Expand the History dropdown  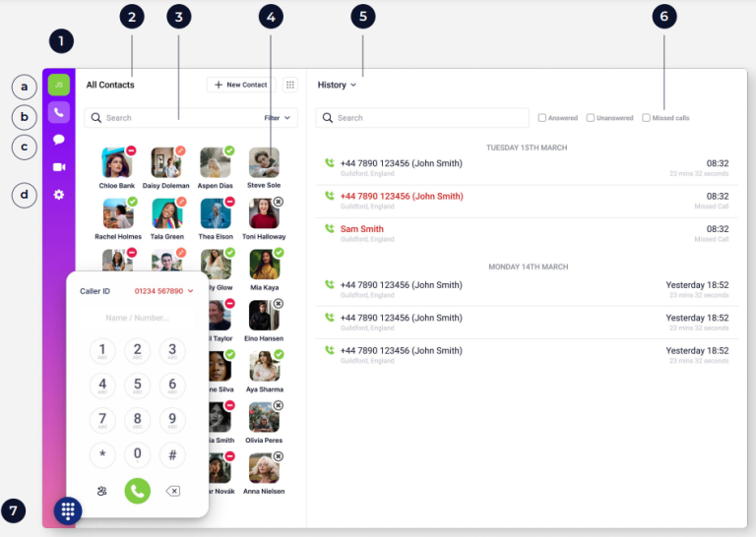[x=337, y=85]
